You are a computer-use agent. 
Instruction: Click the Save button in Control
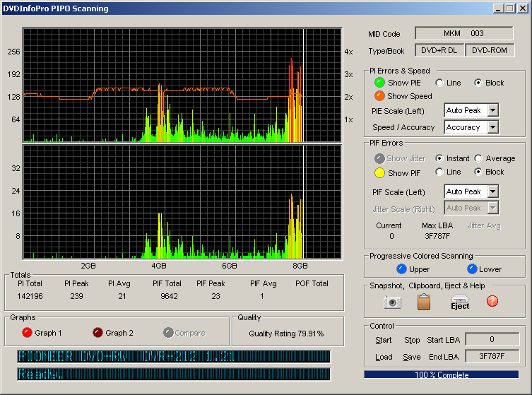tap(411, 357)
